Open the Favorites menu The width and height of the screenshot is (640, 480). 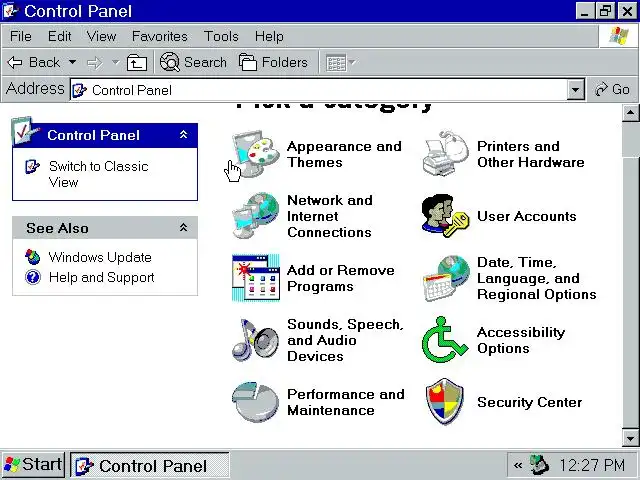point(160,36)
